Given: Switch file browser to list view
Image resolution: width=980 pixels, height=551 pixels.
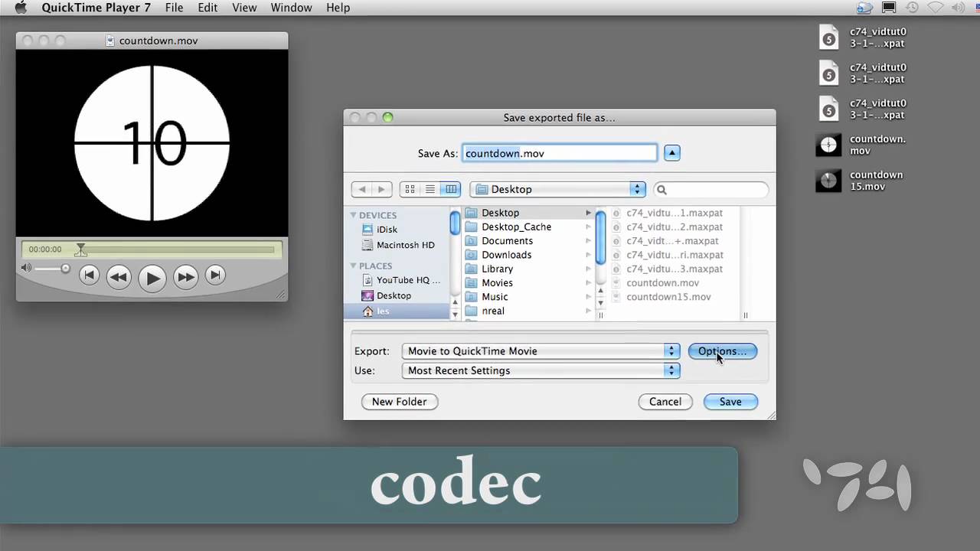Looking at the screenshot, I should pyautogui.click(x=430, y=189).
